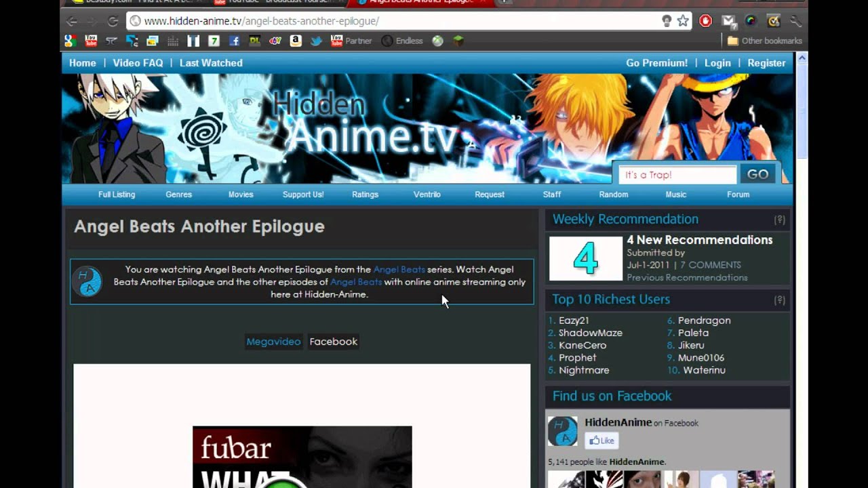Viewport: 868px width, 488px height.
Task: Open the first YouTube bookmark icon
Action: 91,41
